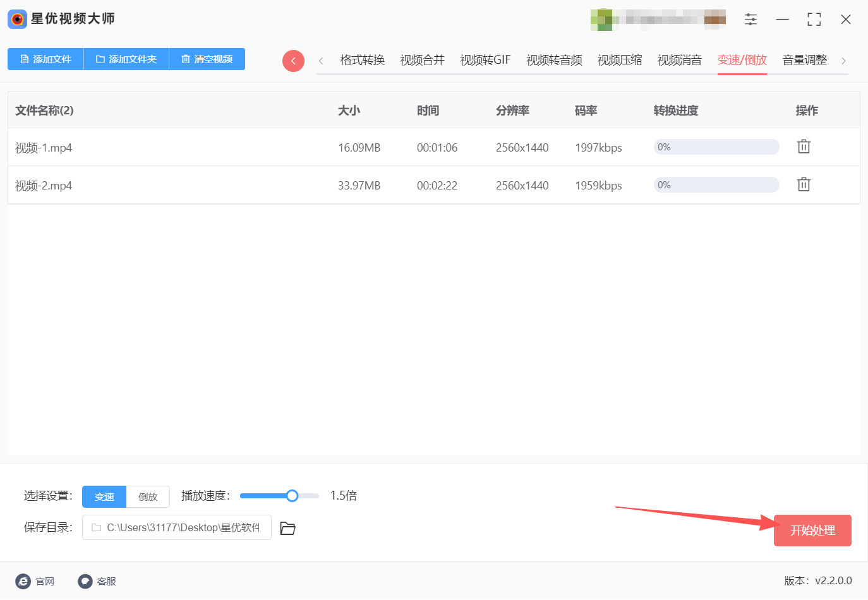Show more tabs with right chevron

pyautogui.click(x=843, y=61)
